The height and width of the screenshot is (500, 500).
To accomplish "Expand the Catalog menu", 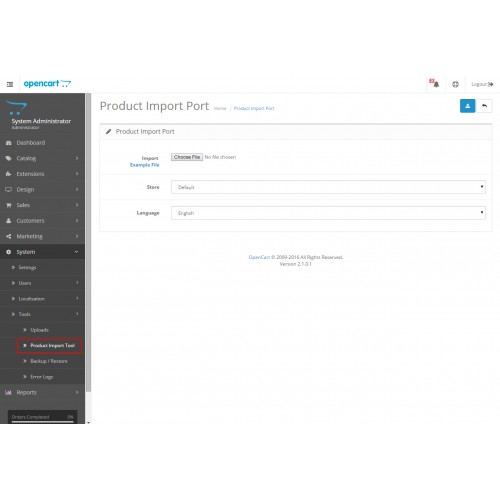I will [x=42, y=158].
